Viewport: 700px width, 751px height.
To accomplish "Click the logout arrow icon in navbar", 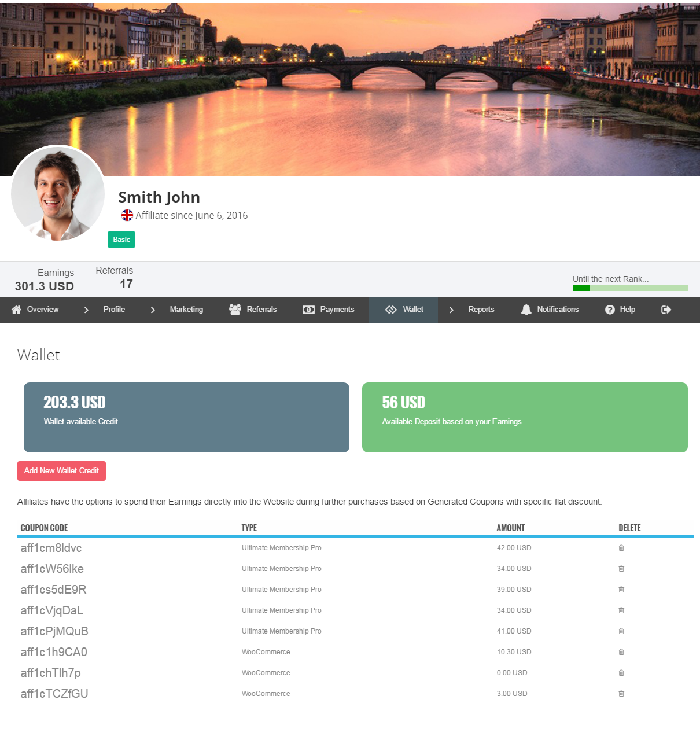I will click(666, 310).
